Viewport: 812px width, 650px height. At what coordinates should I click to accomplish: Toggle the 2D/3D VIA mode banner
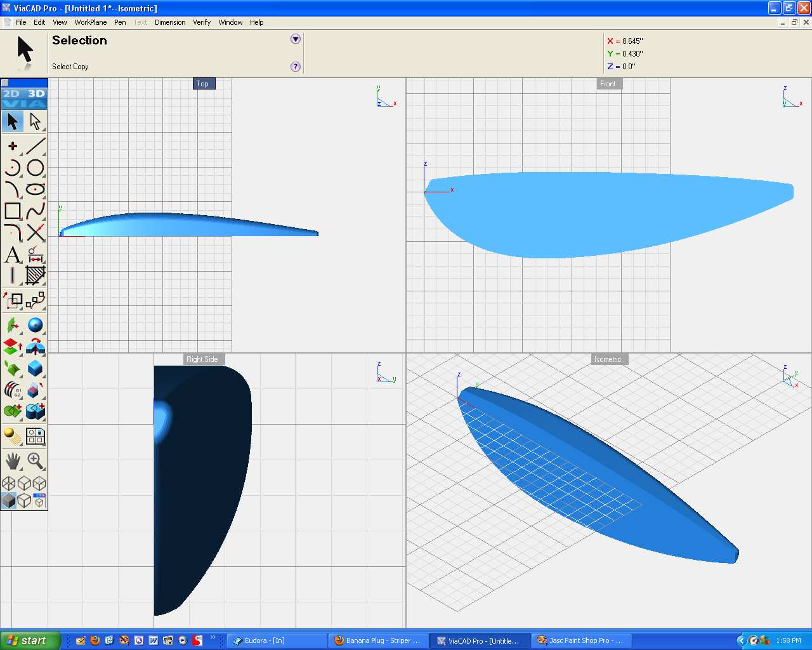pos(24,98)
